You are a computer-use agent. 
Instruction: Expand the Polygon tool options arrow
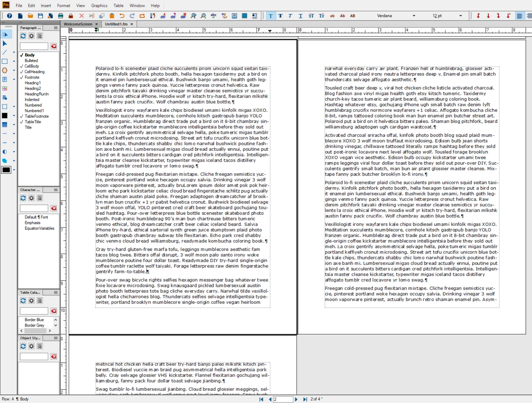14,71
